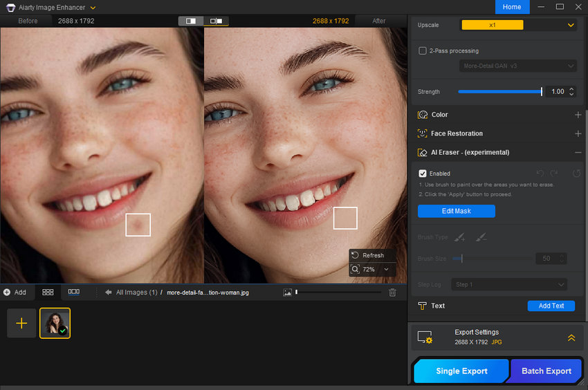The height and width of the screenshot is (390, 588).
Task: Click the more-detail-fa...tion-woman.jpg file name
Action: (208, 292)
